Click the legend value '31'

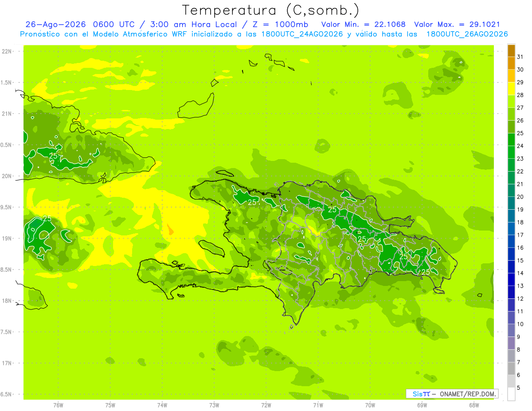pos(520,57)
